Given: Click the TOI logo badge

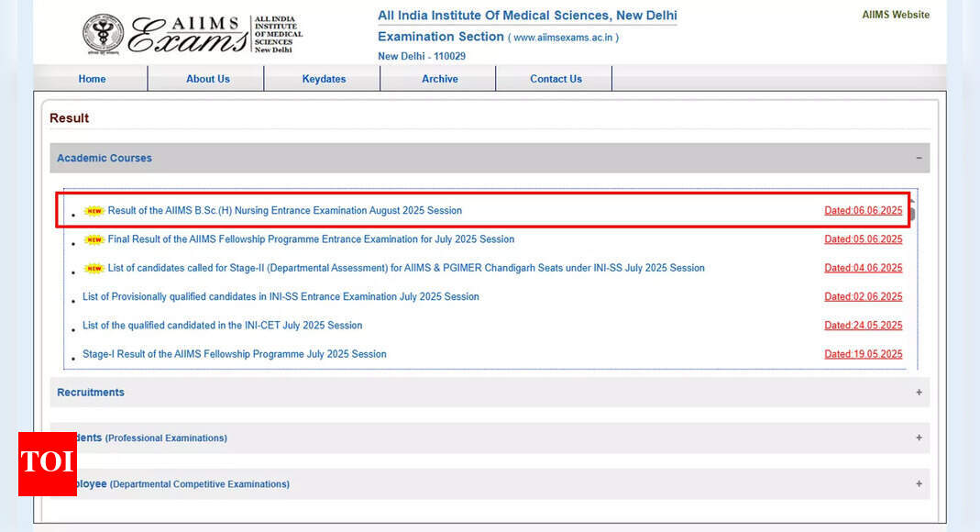Looking at the screenshot, I should coord(48,463).
